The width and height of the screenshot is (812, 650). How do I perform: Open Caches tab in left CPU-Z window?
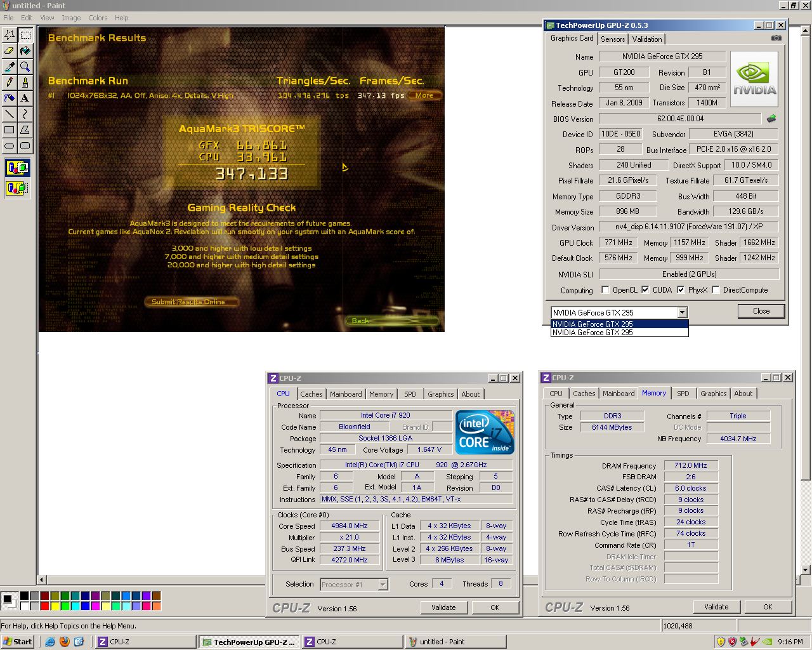pyautogui.click(x=311, y=394)
